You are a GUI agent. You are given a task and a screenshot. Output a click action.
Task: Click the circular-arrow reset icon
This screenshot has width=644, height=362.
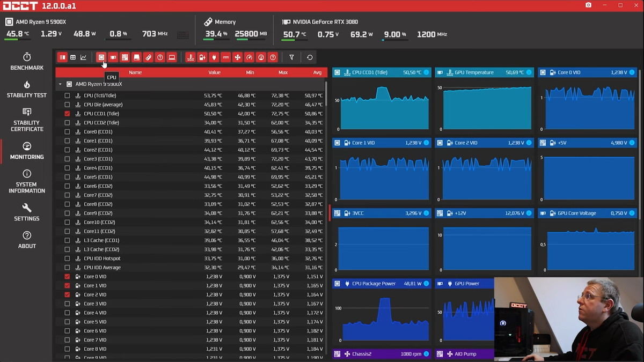coord(310,57)
